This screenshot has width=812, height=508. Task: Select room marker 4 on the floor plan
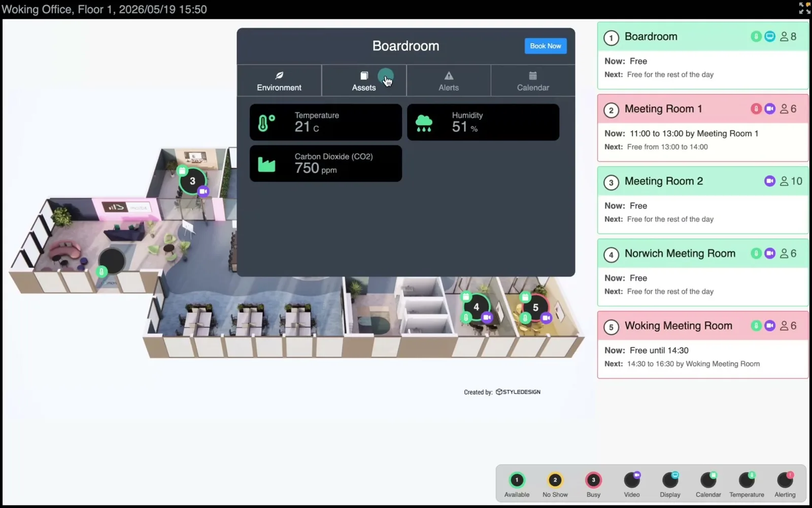[x=476, y=307]
